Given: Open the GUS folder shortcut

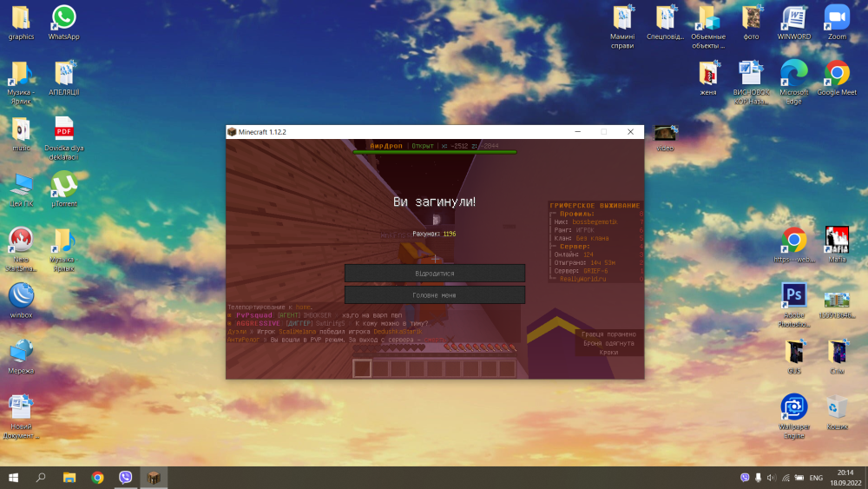Looking at the screenshot, I should tap(794, 357).
